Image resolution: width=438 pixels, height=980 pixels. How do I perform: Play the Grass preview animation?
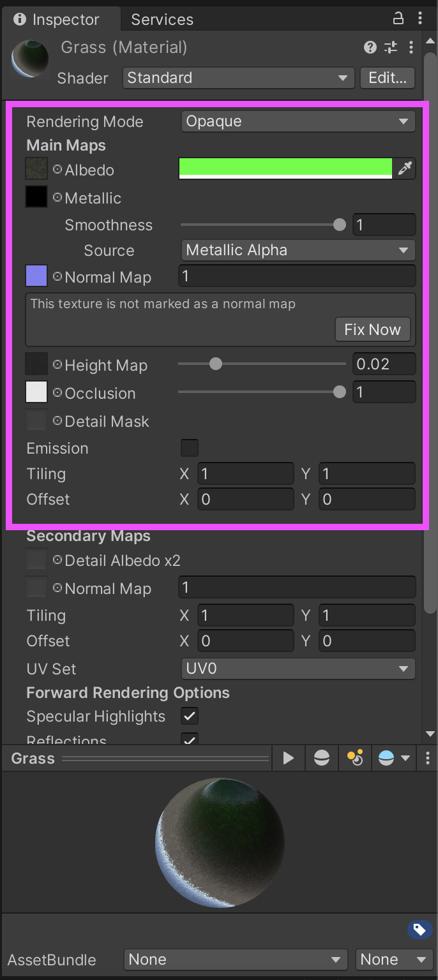pos(289,758)
